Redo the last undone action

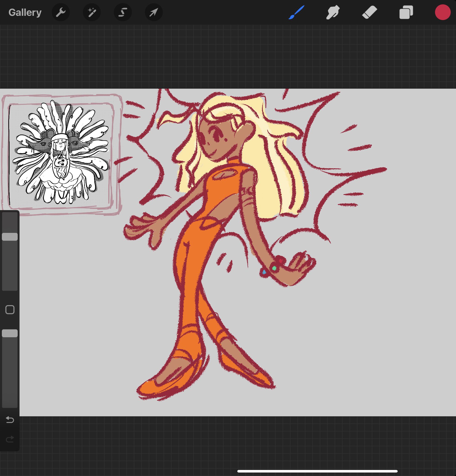(x=10, y=439)
